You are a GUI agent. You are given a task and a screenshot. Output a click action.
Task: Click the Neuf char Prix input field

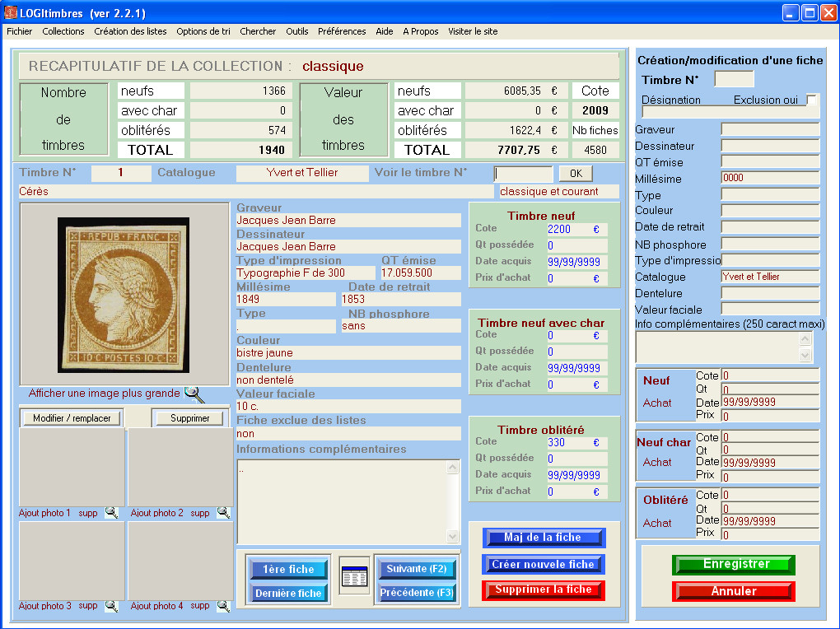770,477
